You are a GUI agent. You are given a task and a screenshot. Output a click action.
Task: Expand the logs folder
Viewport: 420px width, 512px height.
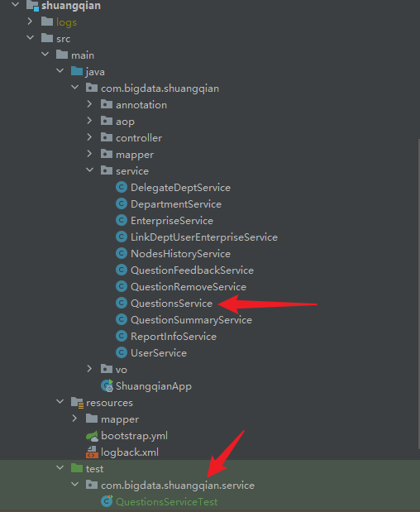click(x=30, y=22)
